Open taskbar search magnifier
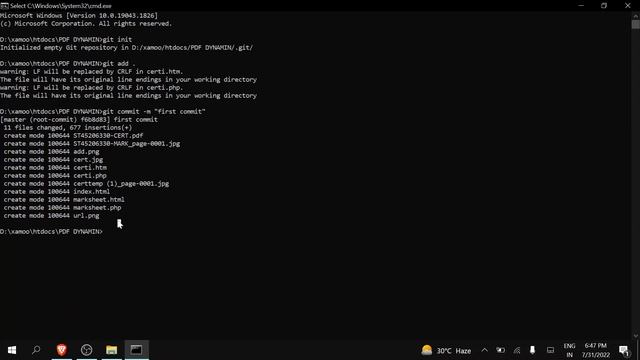 [36, 350]
